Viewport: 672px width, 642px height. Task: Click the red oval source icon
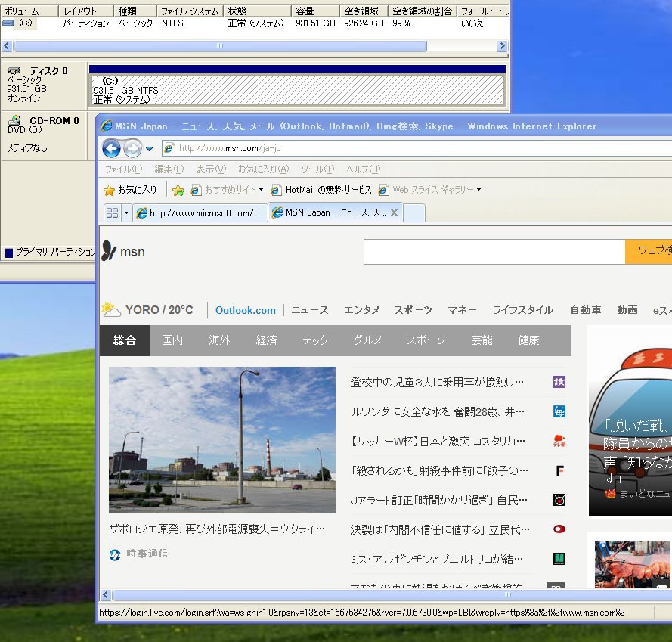coord(559,529)
